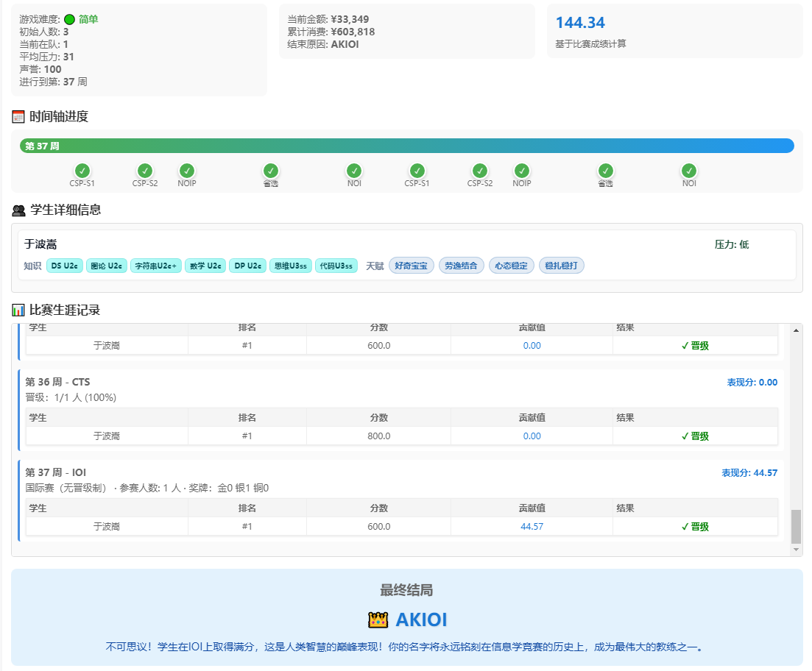This screenshot has width=812, height=671.
Task: Click the AKIOI ending title
Action: click(x=421, y=619)
